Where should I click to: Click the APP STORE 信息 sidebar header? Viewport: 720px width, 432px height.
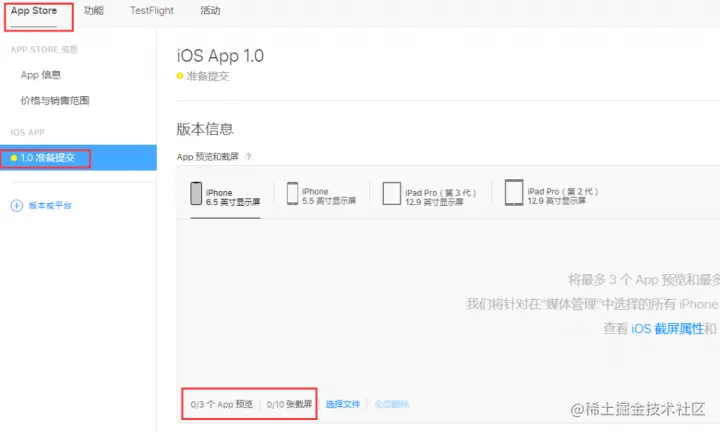pos(44,49)
